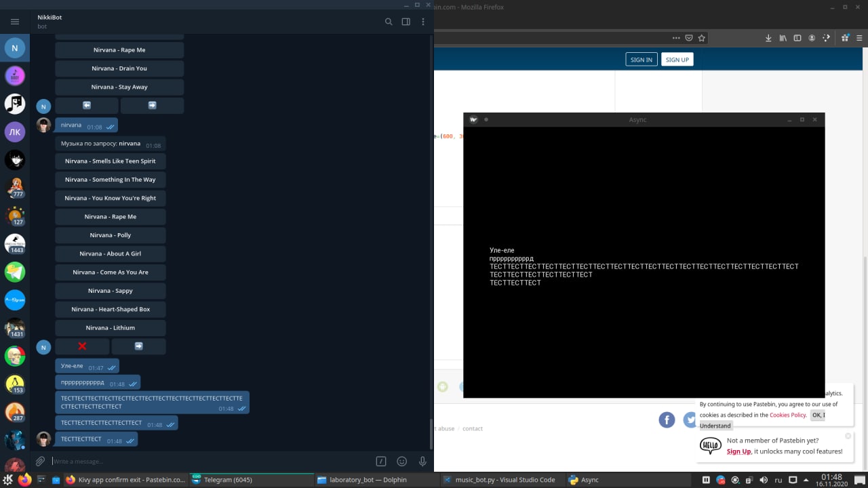Save page to Pocket icon

pyautogui.click(x=689, y=38)
